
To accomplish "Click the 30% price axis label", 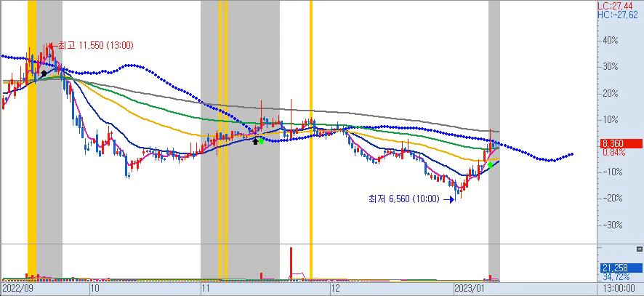I will [x=610, y=67].
